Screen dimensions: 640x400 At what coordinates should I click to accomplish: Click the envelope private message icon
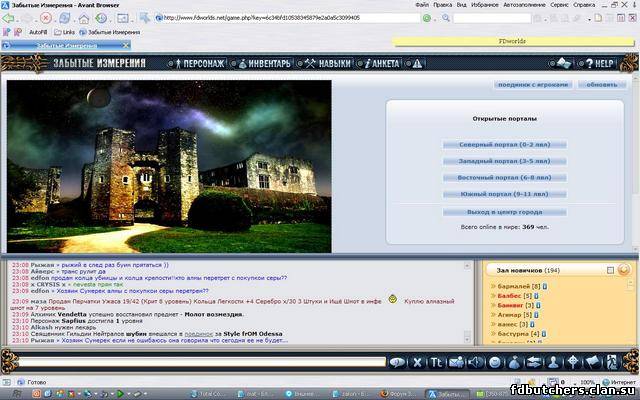[x=456, y=362]
